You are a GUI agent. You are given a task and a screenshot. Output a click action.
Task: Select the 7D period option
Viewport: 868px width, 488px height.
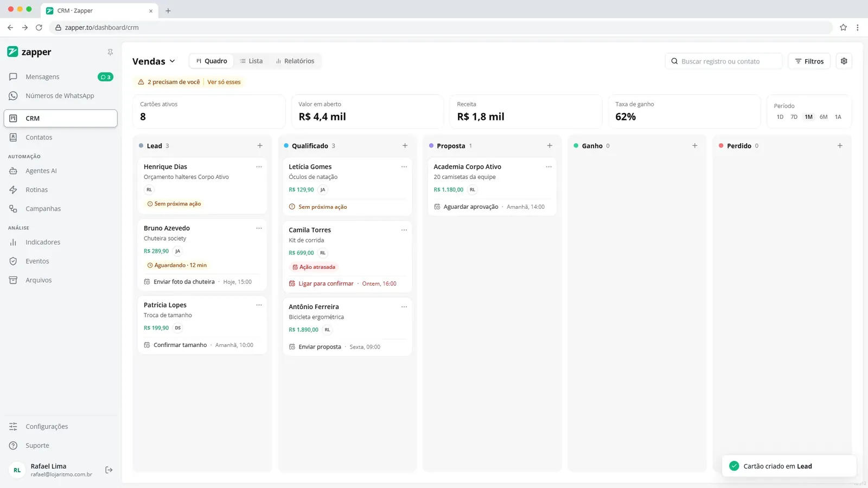[794, 117]
